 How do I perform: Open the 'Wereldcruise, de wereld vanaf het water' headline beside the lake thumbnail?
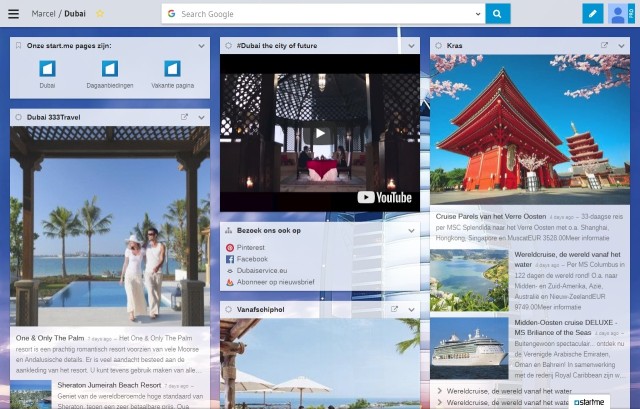click(x=567, y=259)
